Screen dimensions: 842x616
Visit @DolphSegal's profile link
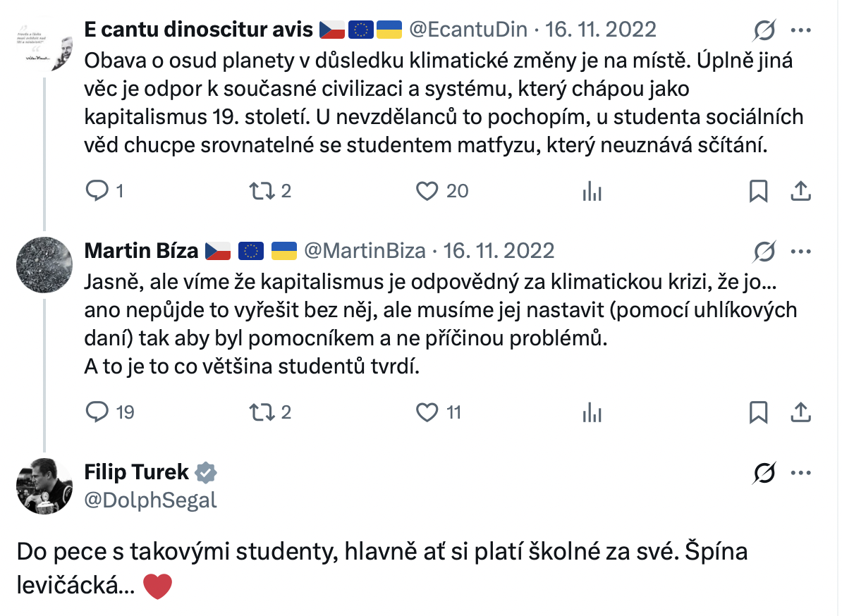click(150, 500)
